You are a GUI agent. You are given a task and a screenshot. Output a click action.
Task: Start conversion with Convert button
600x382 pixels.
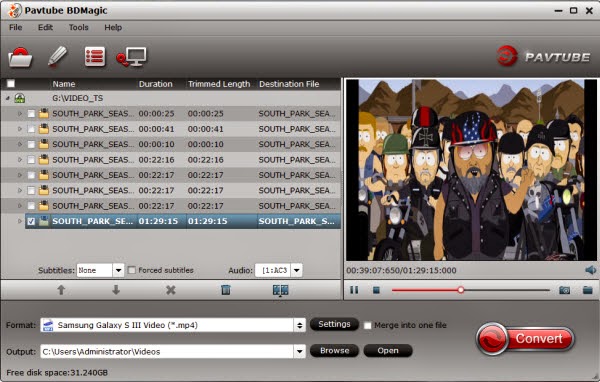pyautogui.click(x=525, y=339)
